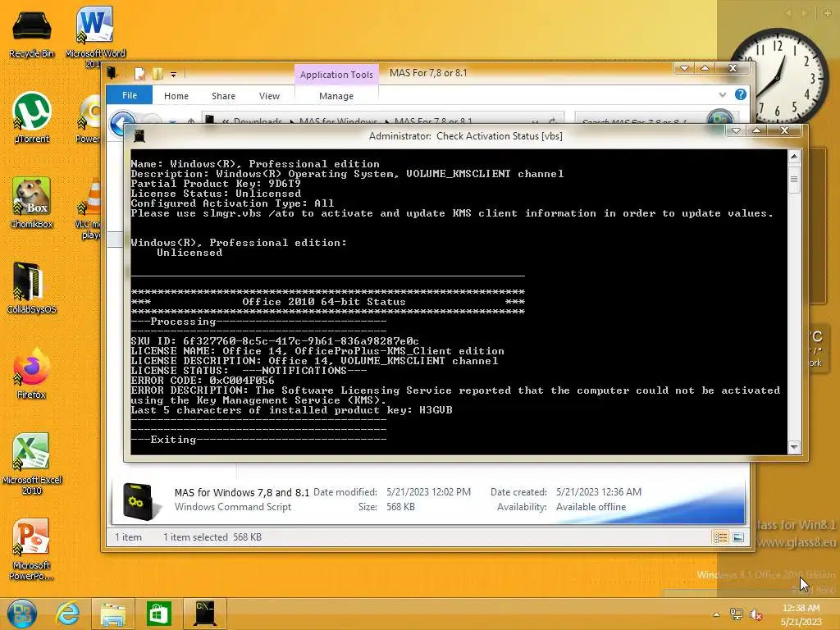Click the console scrollbar thumb

pos(794,179)
